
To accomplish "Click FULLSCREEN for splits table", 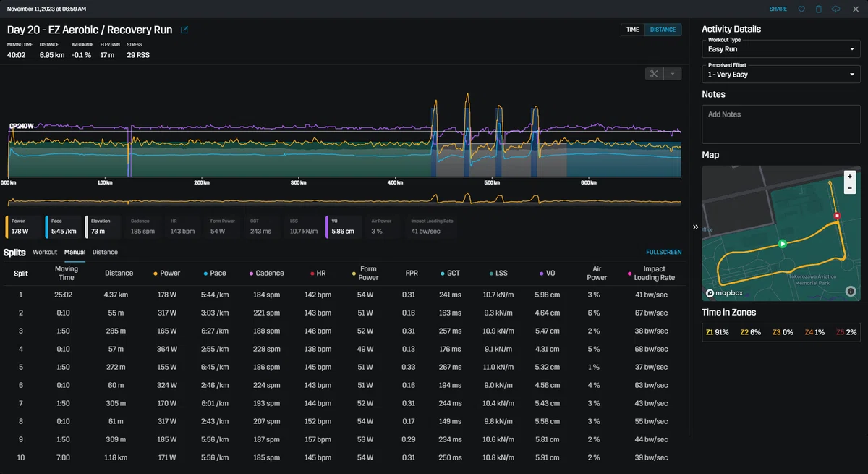I will [x=663, y=252].
